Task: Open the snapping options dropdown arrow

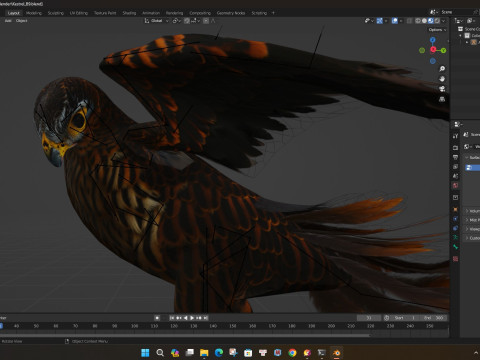Action: pos(196,21)
